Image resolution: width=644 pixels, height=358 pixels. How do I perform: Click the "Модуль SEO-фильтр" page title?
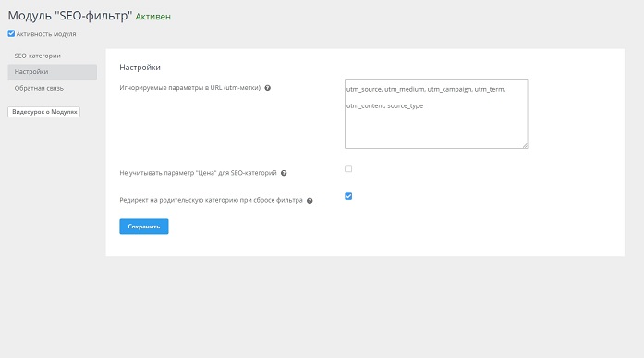70,16
